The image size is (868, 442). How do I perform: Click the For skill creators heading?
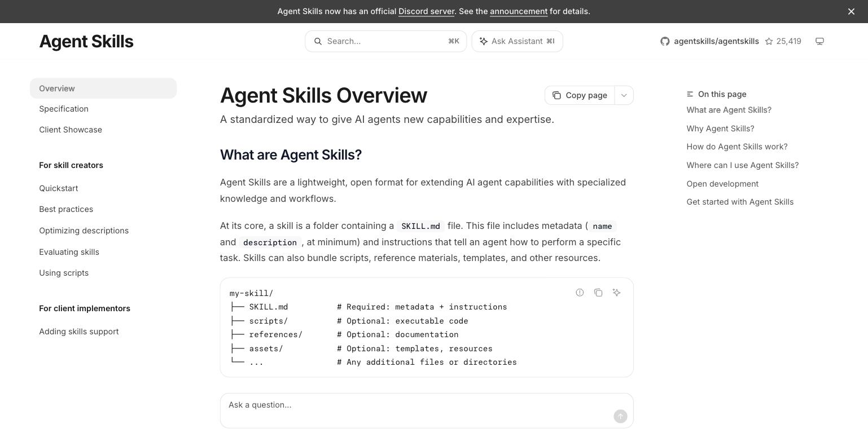point(71,165)
